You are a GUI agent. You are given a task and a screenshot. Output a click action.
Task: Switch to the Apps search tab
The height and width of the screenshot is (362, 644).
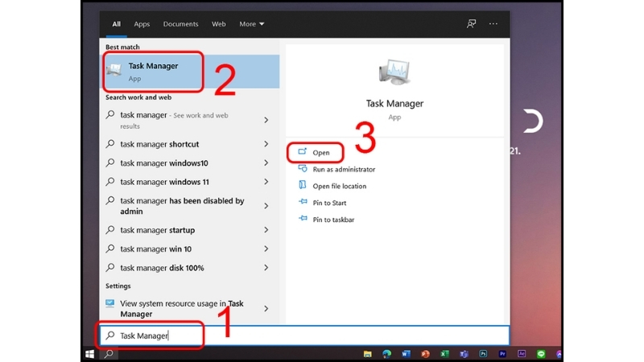142,24
